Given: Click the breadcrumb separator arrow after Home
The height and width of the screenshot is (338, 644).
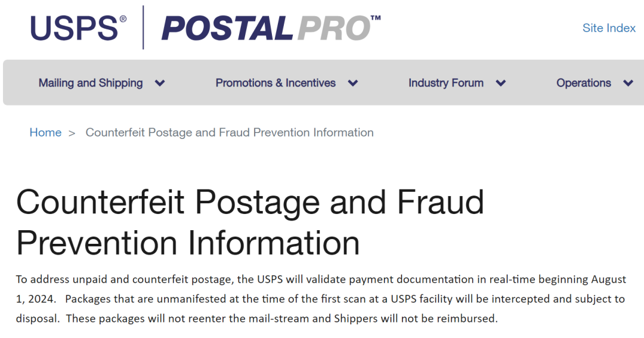Looking at the screenshot, I should [72, 133].
